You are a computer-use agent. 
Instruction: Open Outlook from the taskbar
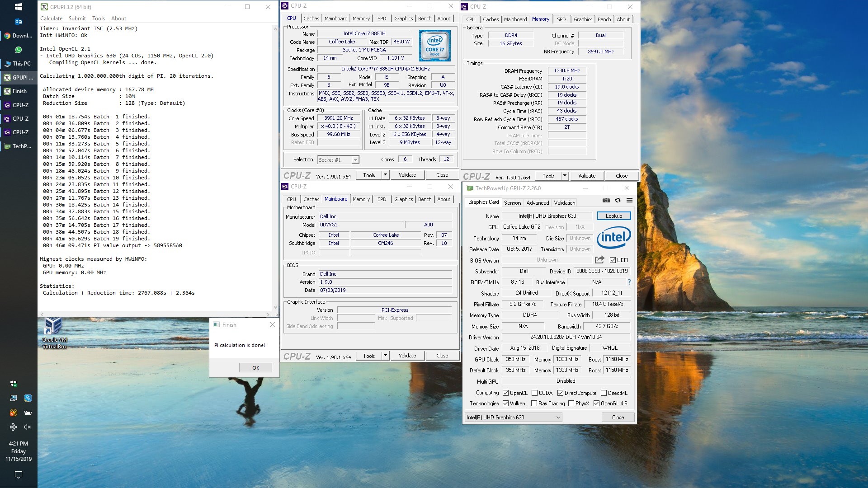(19, 21)
